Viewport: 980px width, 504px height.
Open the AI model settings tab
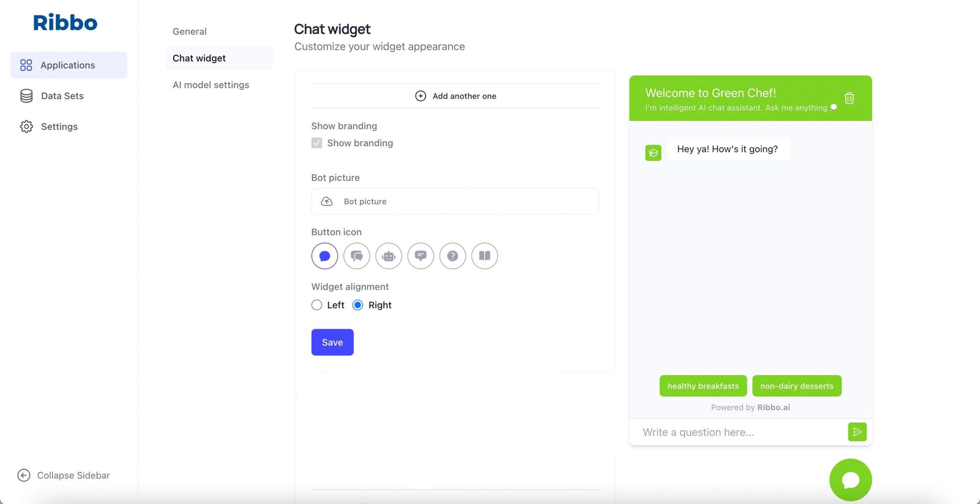tap(211, 84)
